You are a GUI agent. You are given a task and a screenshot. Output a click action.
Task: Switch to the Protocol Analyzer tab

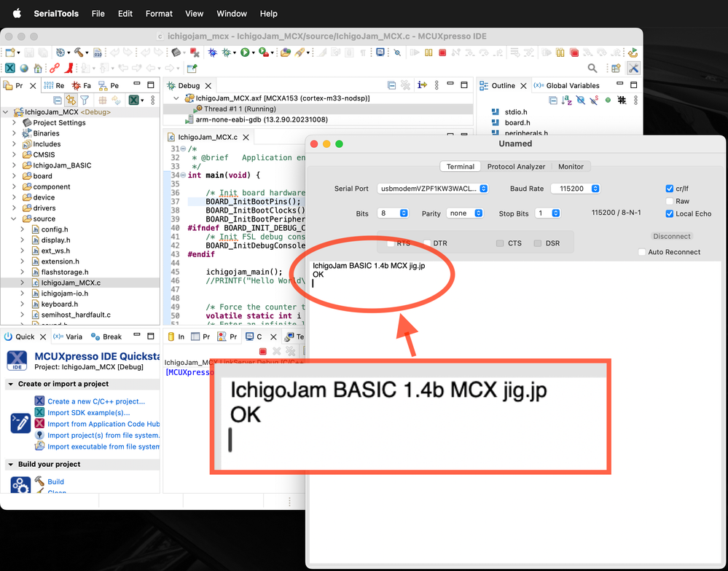516,167
